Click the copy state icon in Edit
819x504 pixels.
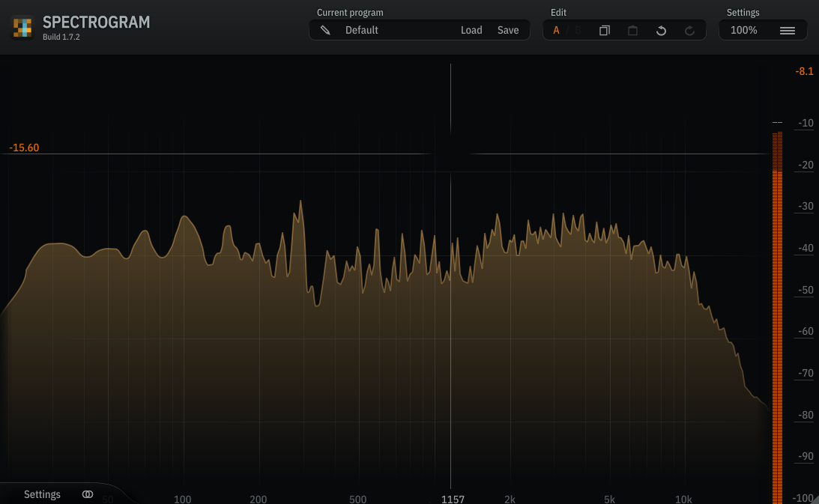[604, 31]
